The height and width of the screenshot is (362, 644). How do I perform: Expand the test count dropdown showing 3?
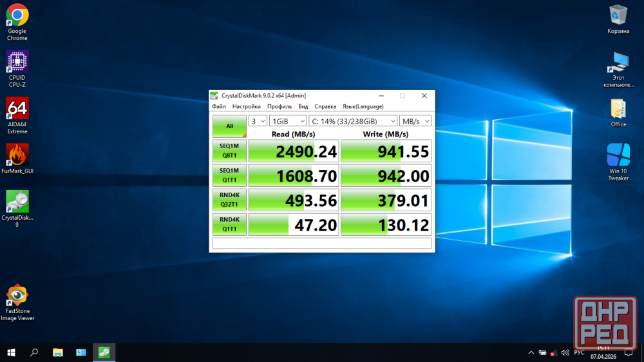point(258,121)
